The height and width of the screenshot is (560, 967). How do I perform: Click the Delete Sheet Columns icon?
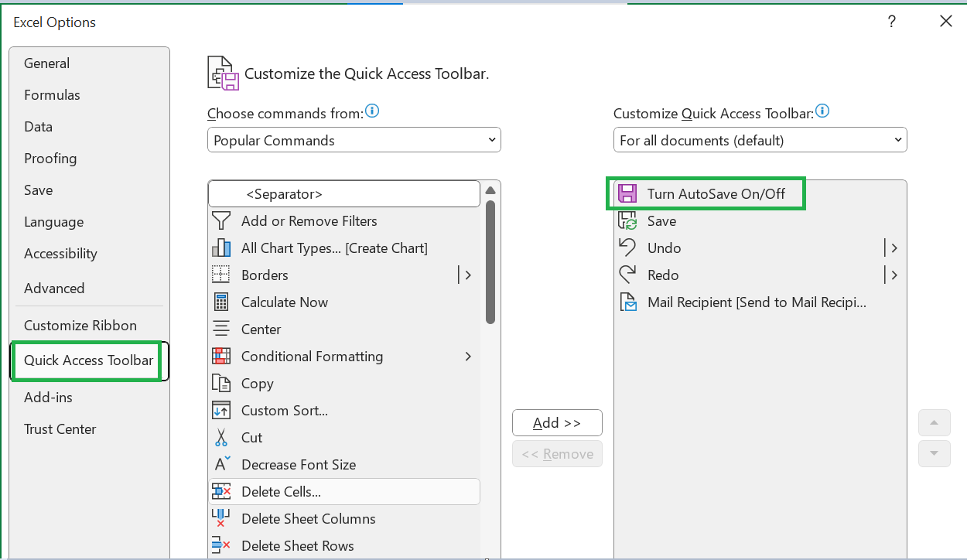(221, 519)
